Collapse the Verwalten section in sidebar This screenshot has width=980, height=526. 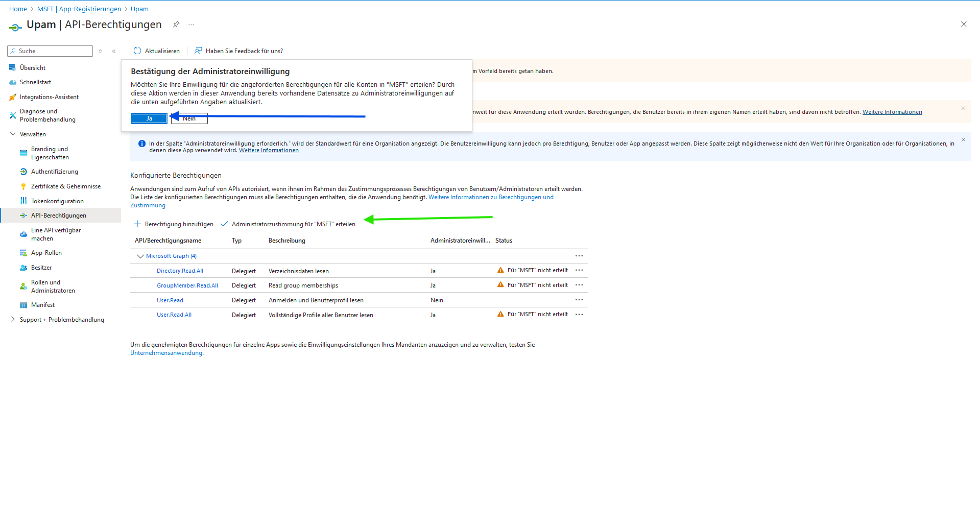click(13, 134)
